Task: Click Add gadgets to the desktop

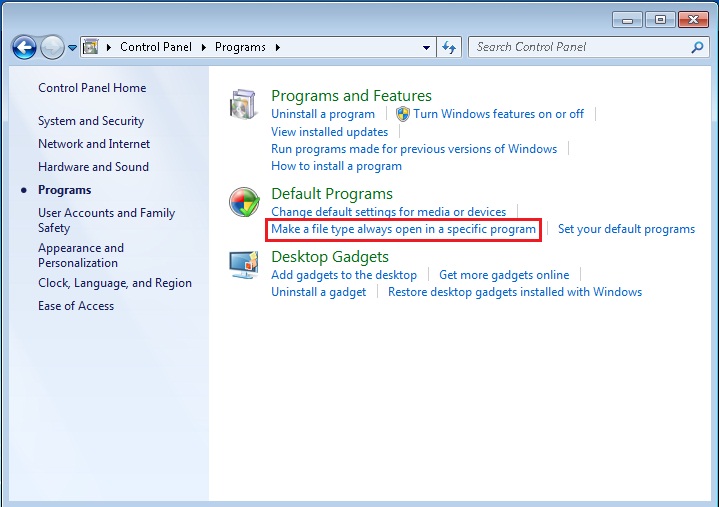Action: pyautogui.click(x=344, y=275)
